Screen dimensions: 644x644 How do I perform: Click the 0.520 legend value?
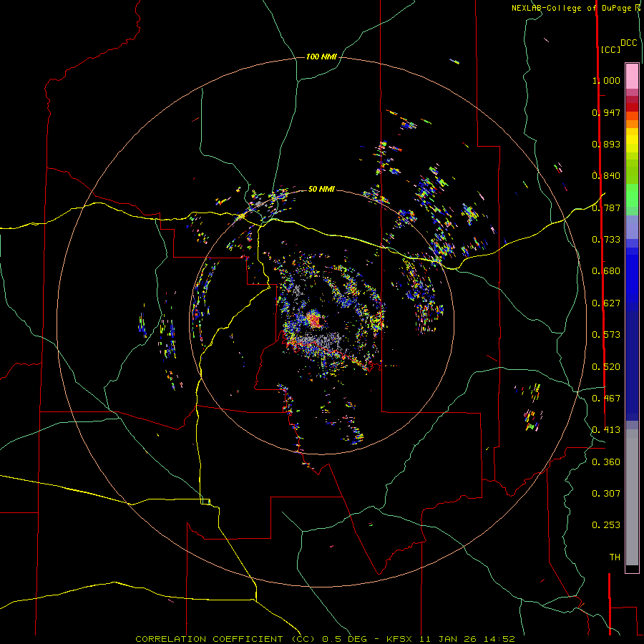coord(606,367)
